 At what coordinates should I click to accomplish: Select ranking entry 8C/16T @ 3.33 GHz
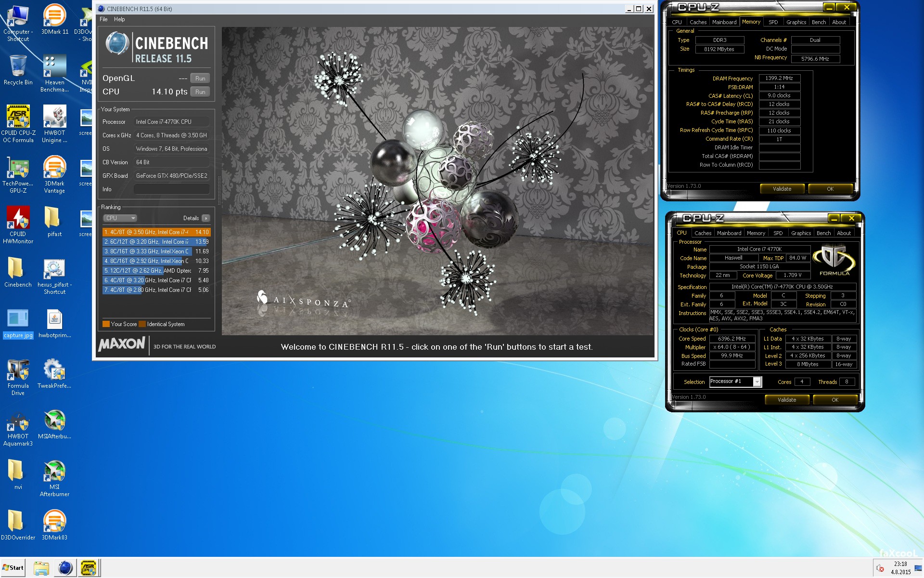tap(156, 251)
